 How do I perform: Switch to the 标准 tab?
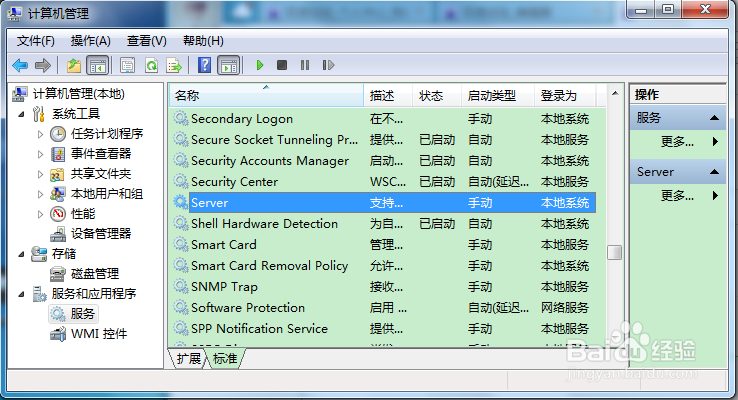tap(225, 359)
